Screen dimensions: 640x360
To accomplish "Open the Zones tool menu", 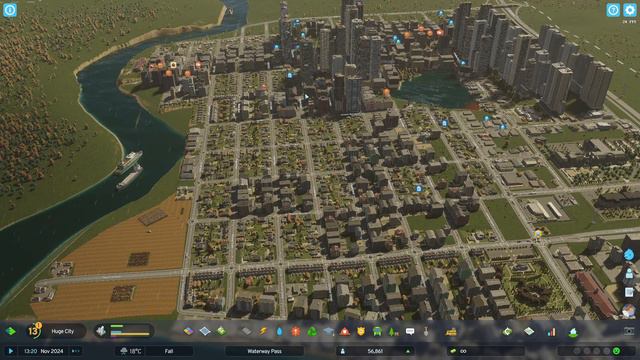I will click(x=188, y=331).
